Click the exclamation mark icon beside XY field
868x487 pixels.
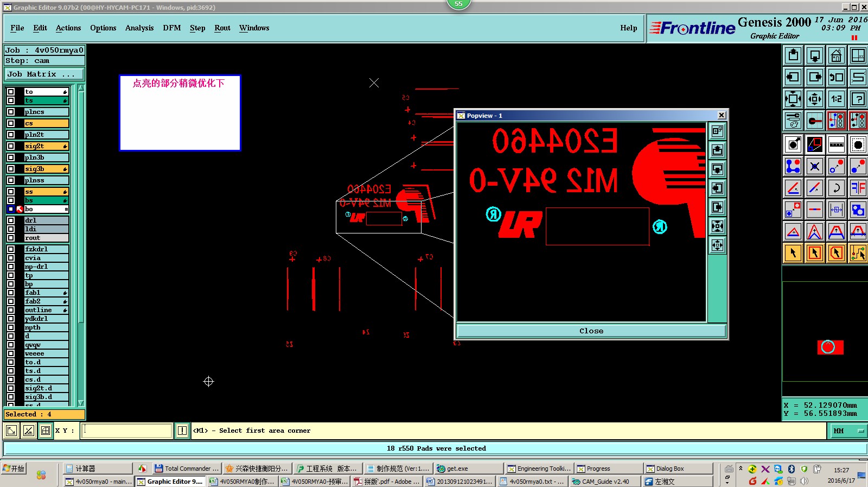click(182, 431)
